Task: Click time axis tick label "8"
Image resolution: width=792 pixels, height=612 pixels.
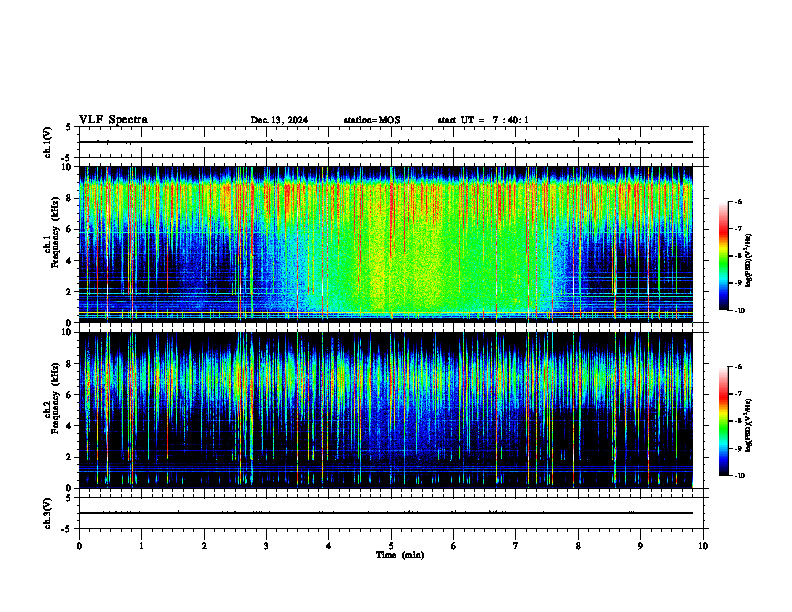Action: tap(578, 546)
